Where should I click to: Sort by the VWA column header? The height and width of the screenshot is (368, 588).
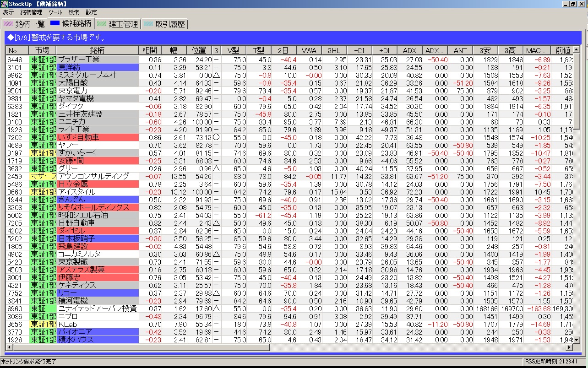pyautogui.click(x=309, y=50)
